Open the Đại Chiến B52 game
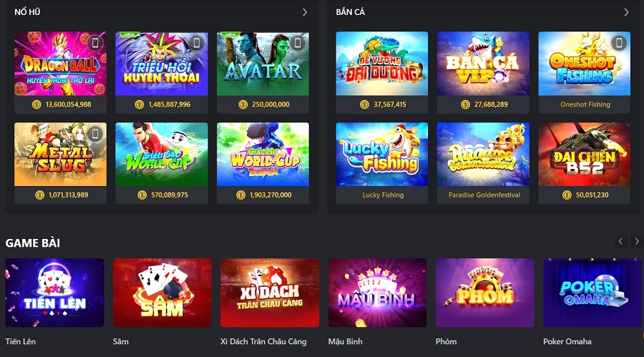The image size is (644, 357). click(x=584, y=155)
